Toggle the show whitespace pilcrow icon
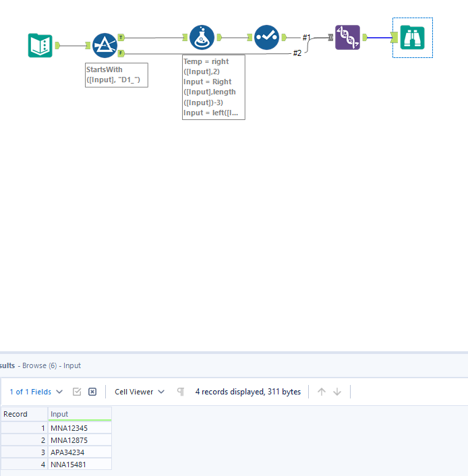This screenshot has width=468, height=476. pyautogui.click(x=181, y=392)
